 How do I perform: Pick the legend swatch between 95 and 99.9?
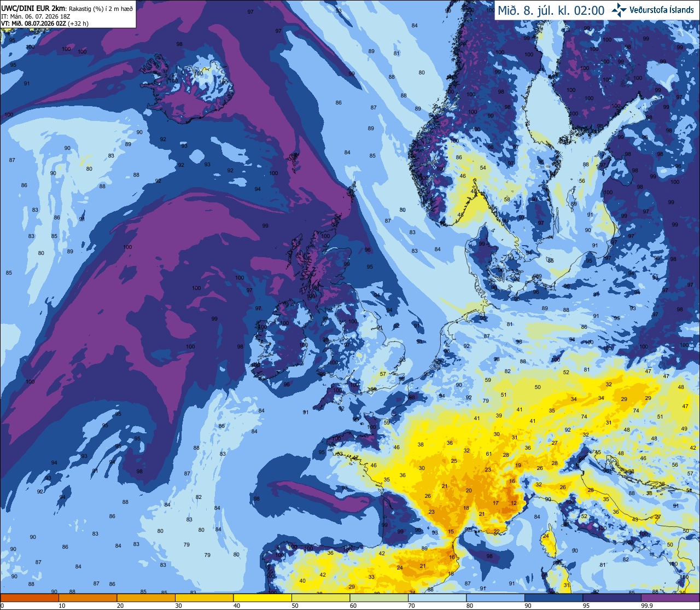612,598
